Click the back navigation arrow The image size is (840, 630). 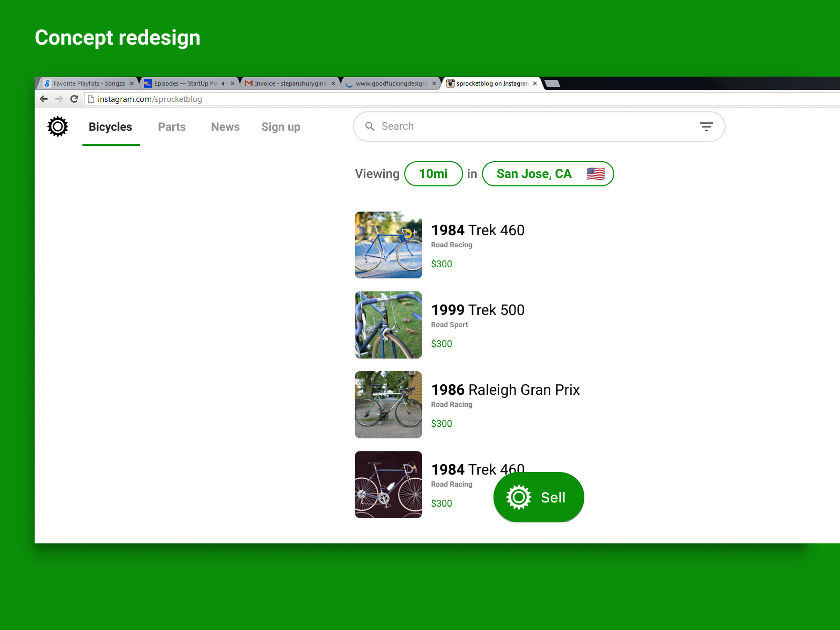pyautogui.click(x=44, y=99)
